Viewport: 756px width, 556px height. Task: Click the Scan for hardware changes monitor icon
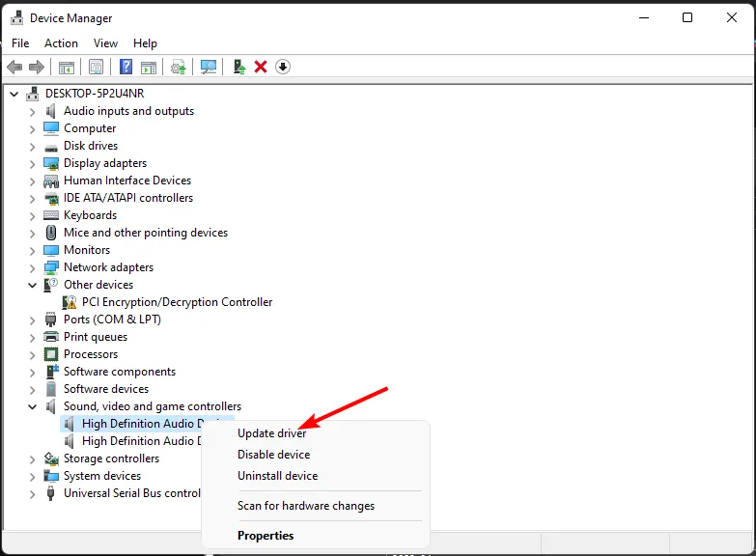pos(209,67)
